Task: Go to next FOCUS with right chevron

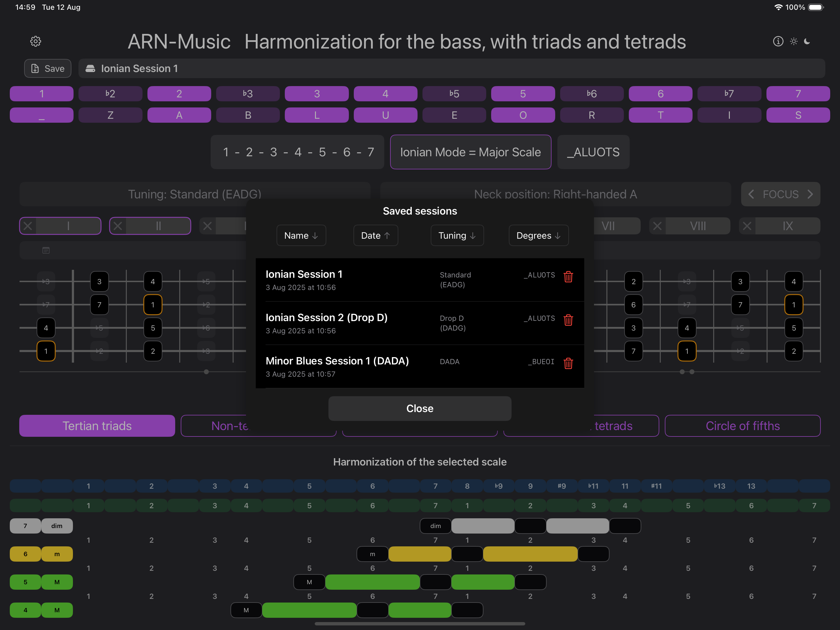Action: click(810, 194)
